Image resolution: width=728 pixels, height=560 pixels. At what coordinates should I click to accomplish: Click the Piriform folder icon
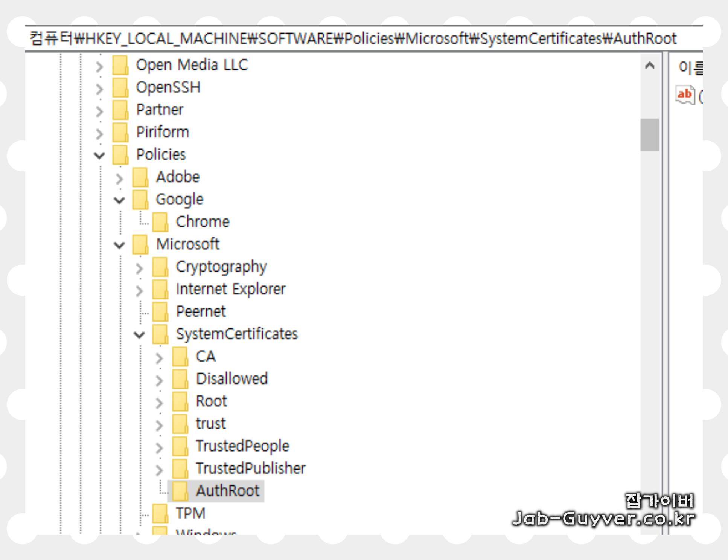click(120, 132)
